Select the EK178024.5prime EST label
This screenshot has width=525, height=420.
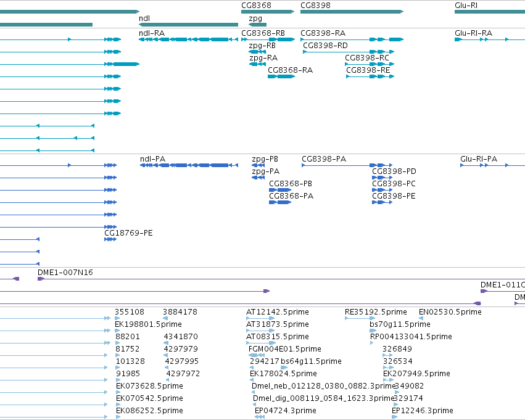[x=283, y=374]
